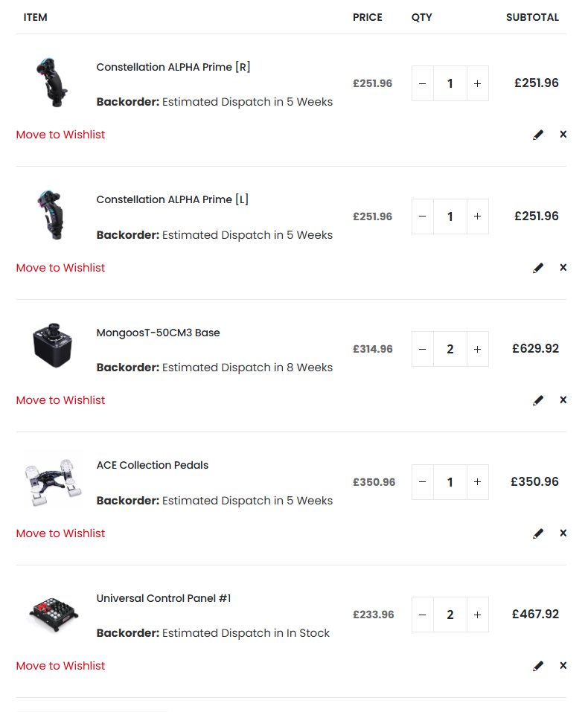The width and height of the screenshot is (588, 712).
Task: Remove MongoosT-50CM3 Base from cart
Action: tap(563, 400)
